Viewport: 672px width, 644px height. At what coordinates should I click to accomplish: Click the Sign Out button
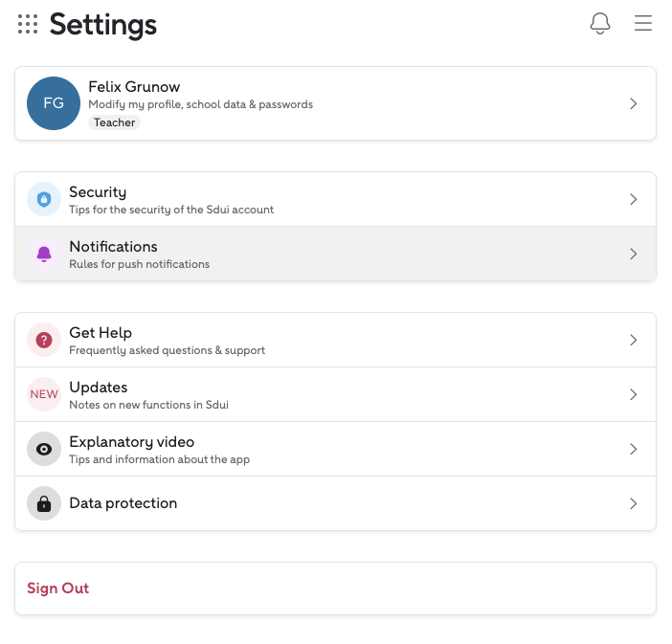pyautogui.click(x=58, y=588)
